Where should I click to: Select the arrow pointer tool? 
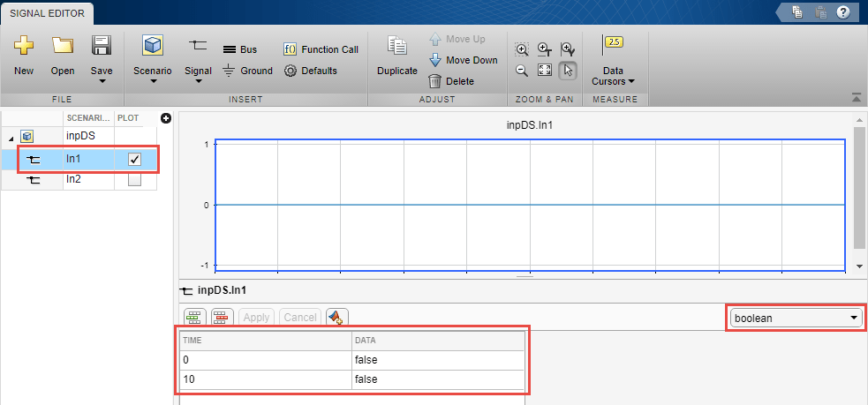pos(568,71)
